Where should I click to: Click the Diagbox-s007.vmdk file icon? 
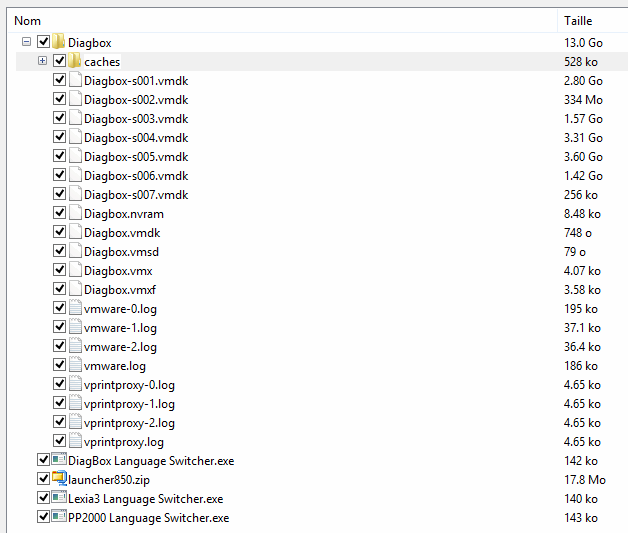point(75,194)
